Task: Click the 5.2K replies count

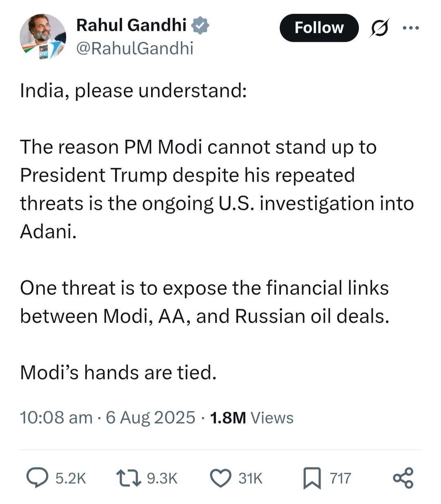Action: [71, 478]
